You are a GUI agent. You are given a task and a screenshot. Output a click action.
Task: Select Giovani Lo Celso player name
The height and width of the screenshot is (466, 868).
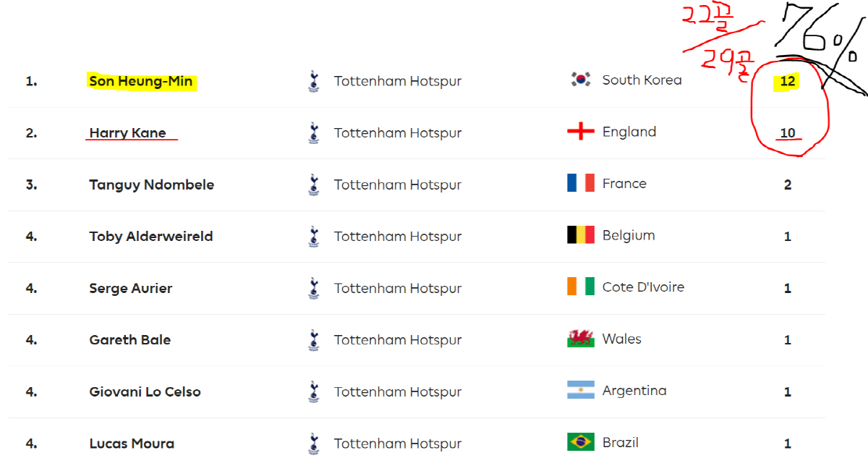(145, 391)
